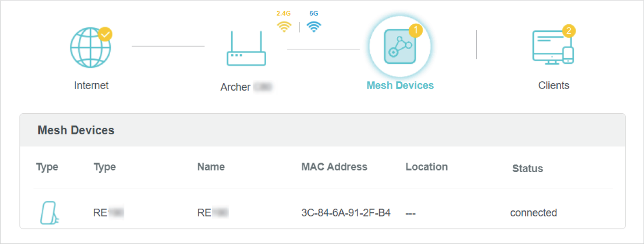This screenshot has width=644, height=244.
Task: Open the Clients devices icon
Action: point(552,48)
